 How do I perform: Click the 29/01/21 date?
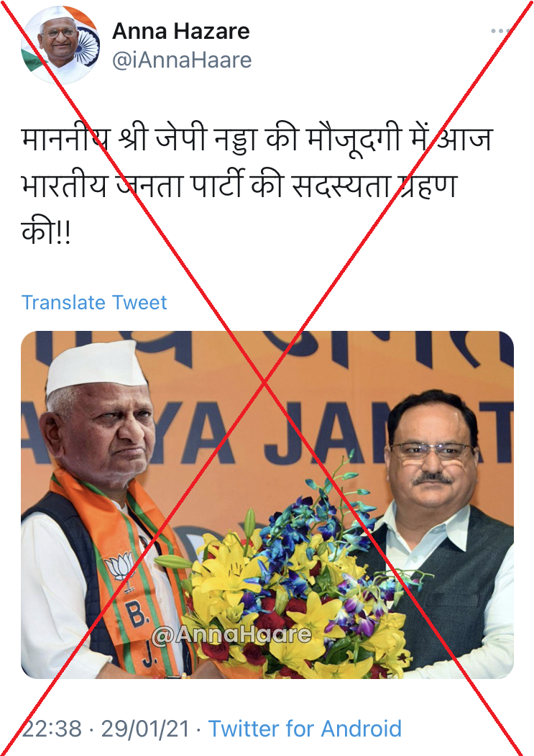[145, 729]
